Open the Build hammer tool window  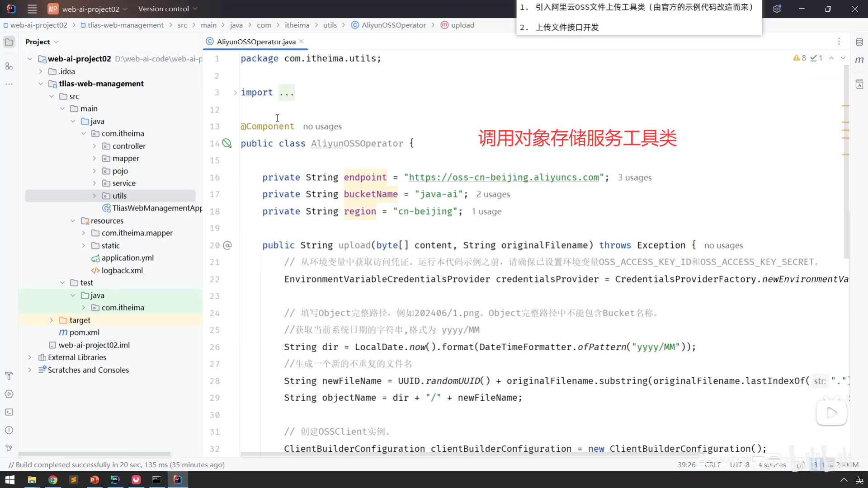coord(9,376)
